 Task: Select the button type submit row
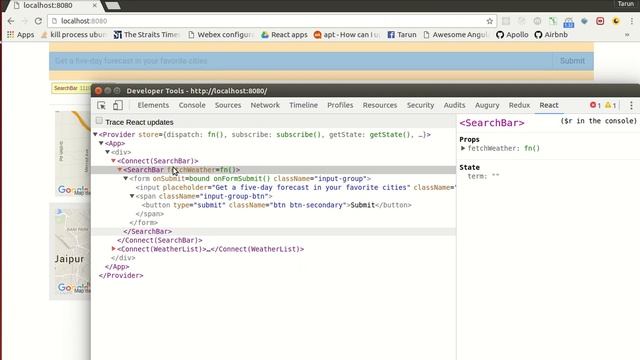pos(273,205)
